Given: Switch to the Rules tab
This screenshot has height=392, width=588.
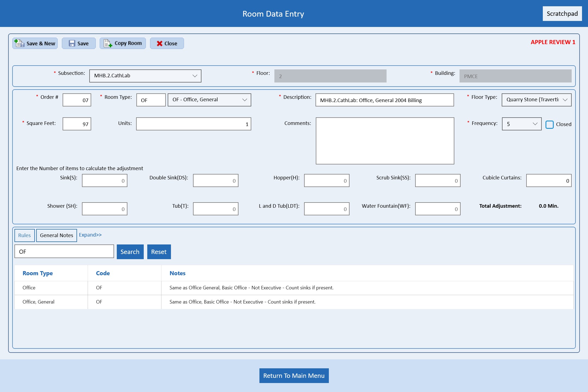Looking at the screenshot, I should pyautogui.click(x=24, y=235).
